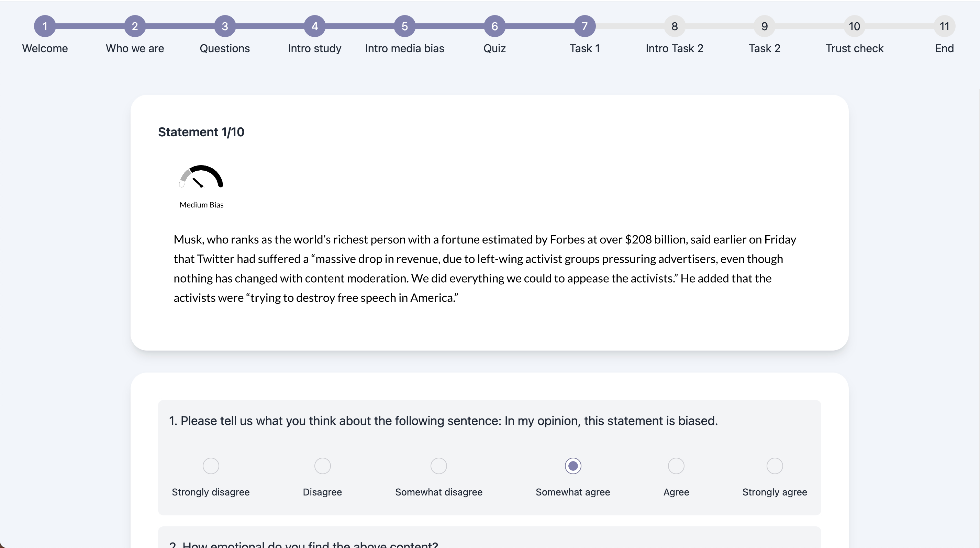Click the bias gauge meter icon
The height and width of the screenshot is (548, 980).
pyautogui.click(x=201, y=177)
